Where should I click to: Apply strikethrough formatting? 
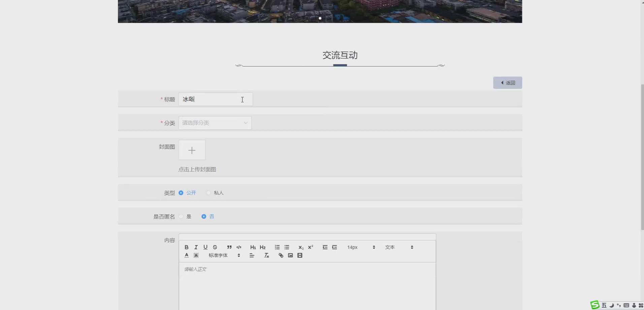tap(215, 247)
